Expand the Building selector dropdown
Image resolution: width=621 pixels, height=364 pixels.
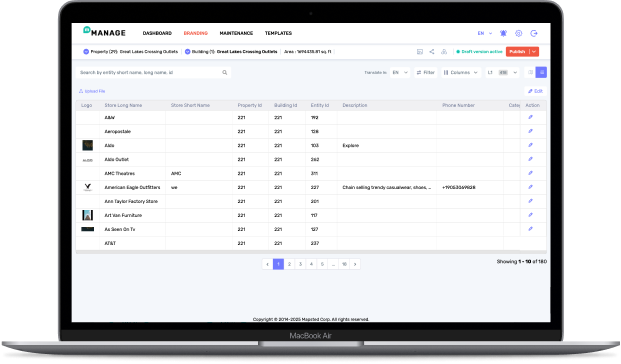click(188, 51)
